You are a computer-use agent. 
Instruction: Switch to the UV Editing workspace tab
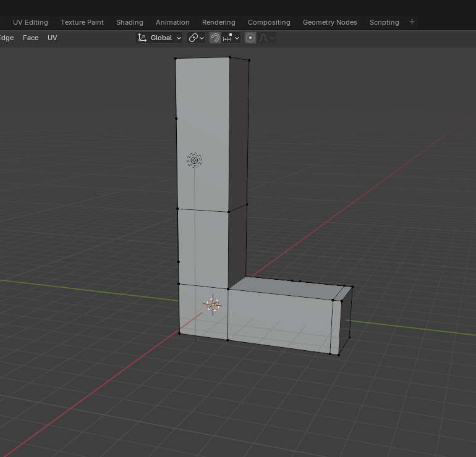[x=30, y=22]
